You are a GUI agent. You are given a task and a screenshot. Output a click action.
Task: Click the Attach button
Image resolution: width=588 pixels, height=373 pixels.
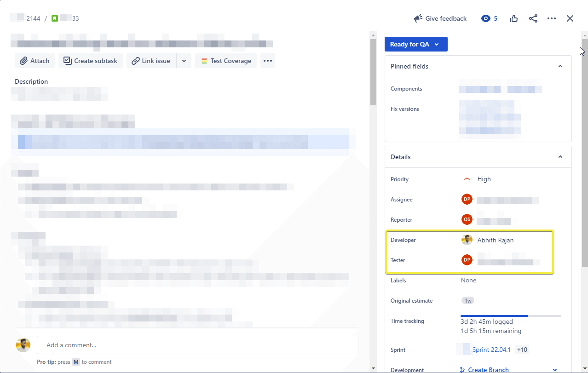pyautogui.click(x=35, y=61)
